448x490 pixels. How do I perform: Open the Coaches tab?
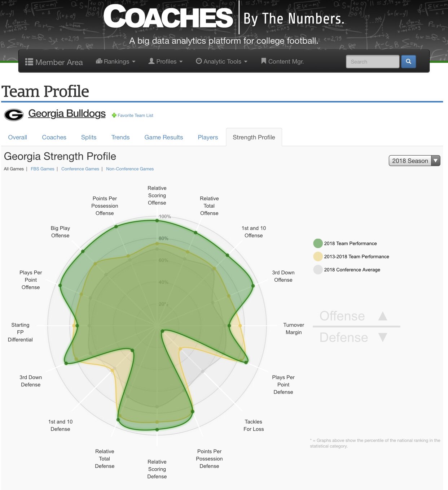point(54,138)
